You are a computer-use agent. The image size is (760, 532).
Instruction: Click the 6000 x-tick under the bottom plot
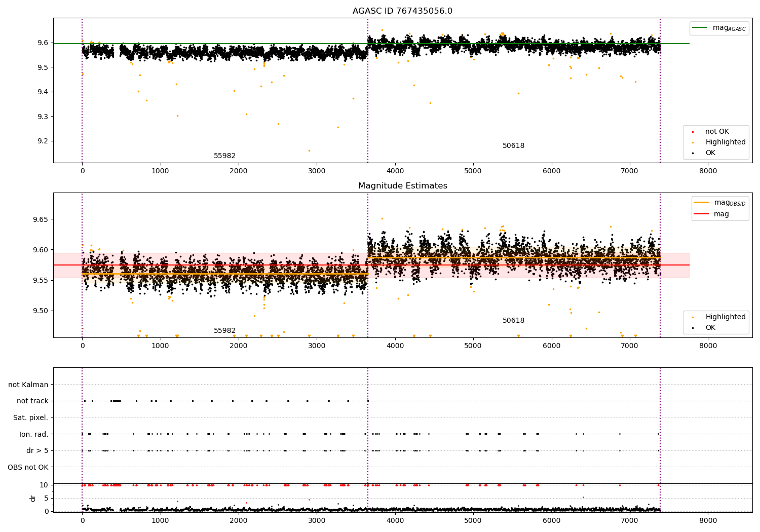(551, 520)
